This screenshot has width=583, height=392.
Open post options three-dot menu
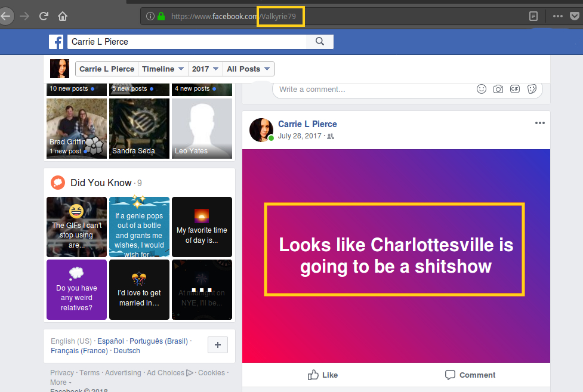point(539,123)
